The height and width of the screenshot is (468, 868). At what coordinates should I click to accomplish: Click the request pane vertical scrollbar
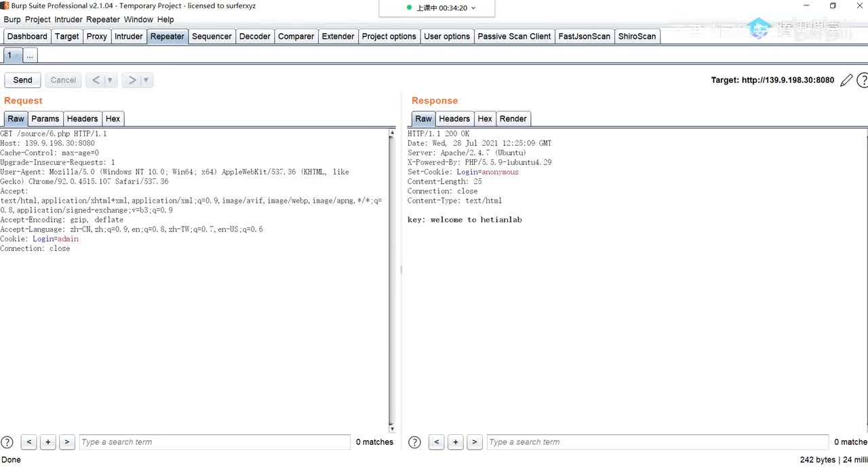click(392, 279)
